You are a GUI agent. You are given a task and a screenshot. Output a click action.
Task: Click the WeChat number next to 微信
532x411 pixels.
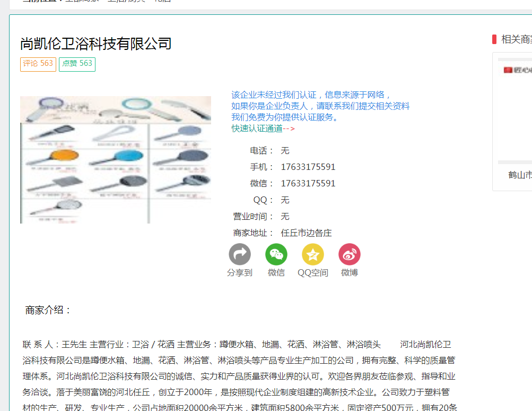pyautogui.click(x=308, y=183)
